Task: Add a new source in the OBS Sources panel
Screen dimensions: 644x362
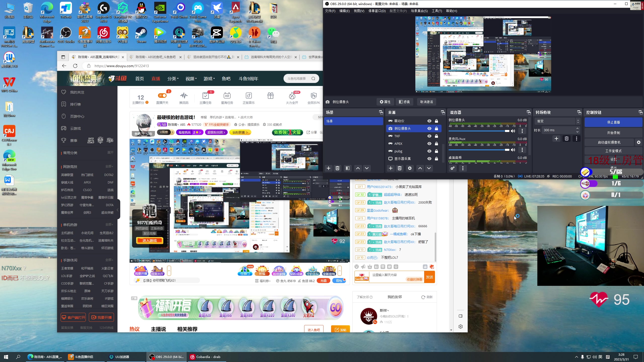Action: pos(390,168)
